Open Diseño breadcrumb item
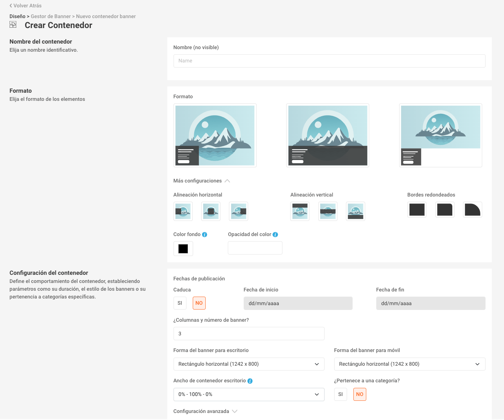Screen dimensions: 504x420 tap(17, 17)
